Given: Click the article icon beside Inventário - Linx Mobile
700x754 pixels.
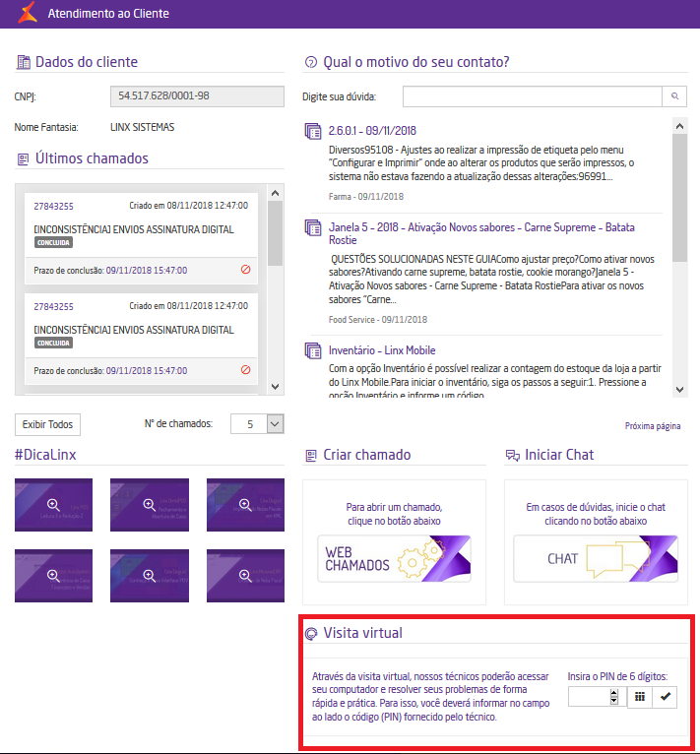Looking at the screenshot, I should point(313,350).
